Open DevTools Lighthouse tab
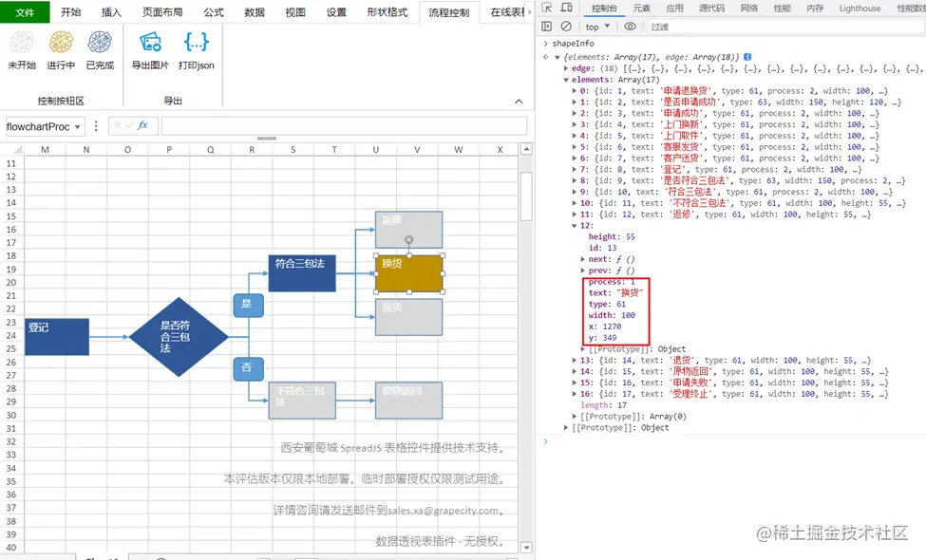 pos(860,9)
